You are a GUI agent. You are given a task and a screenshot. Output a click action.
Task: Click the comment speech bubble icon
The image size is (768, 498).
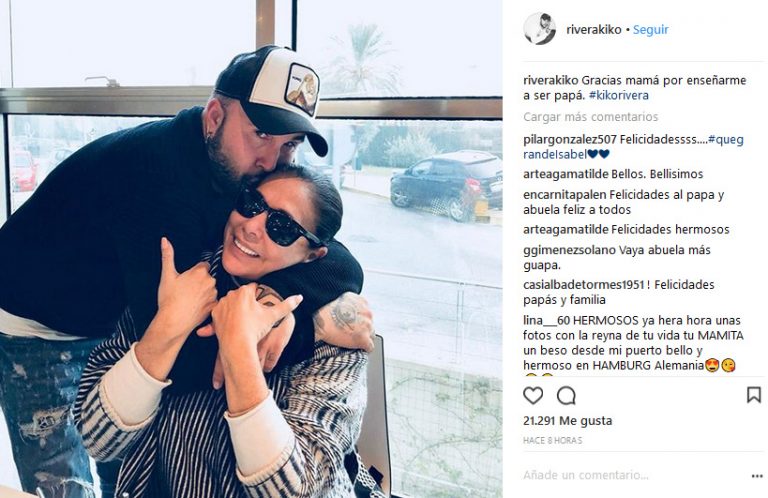click(566, 395)
